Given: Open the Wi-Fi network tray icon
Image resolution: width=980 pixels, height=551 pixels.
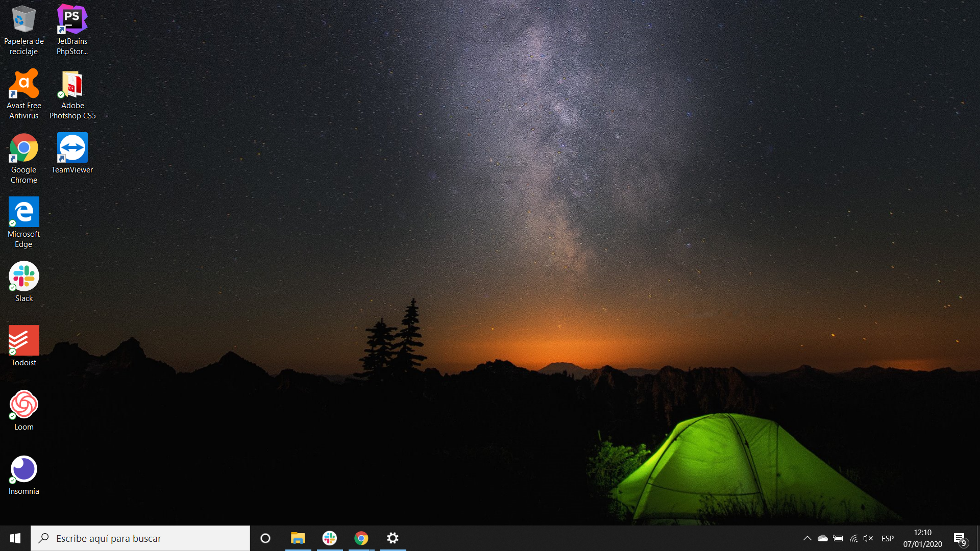Looking at the screenshot, I should (853, 538).
